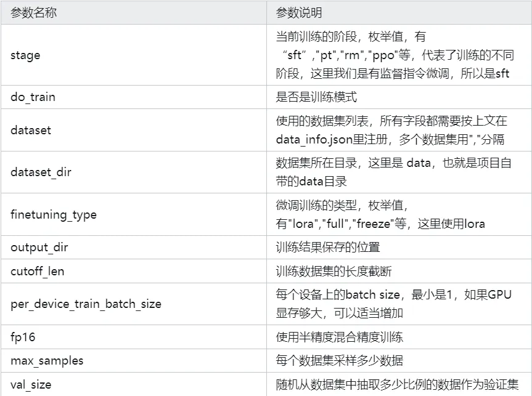This screenshot has height=396, width=532.
Task: Select the 'stage' parameter name cell
Action: point(134,55)
